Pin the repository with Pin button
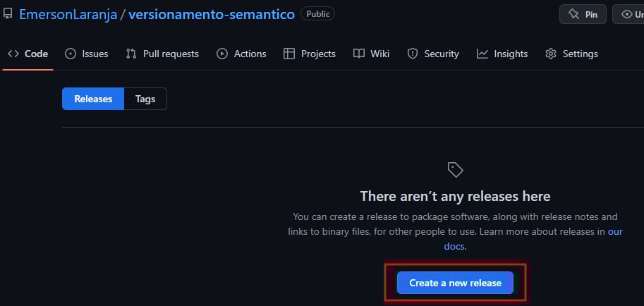644x306 pixels. (x=583, y=14)
